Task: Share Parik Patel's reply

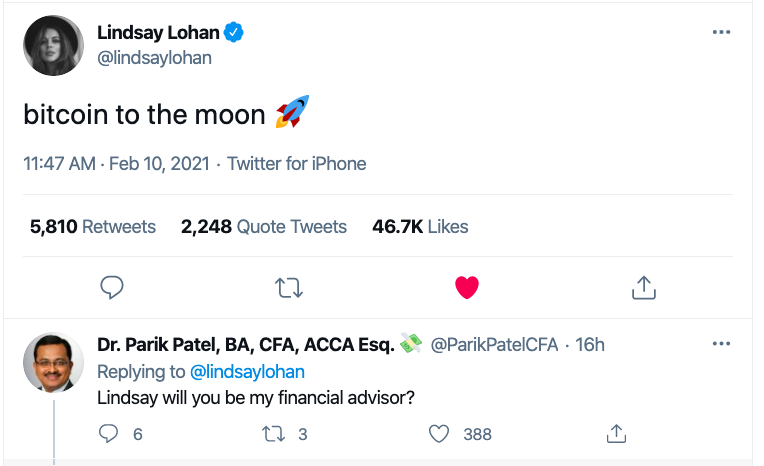Action: pyautogui.click(x=617, y=433)
